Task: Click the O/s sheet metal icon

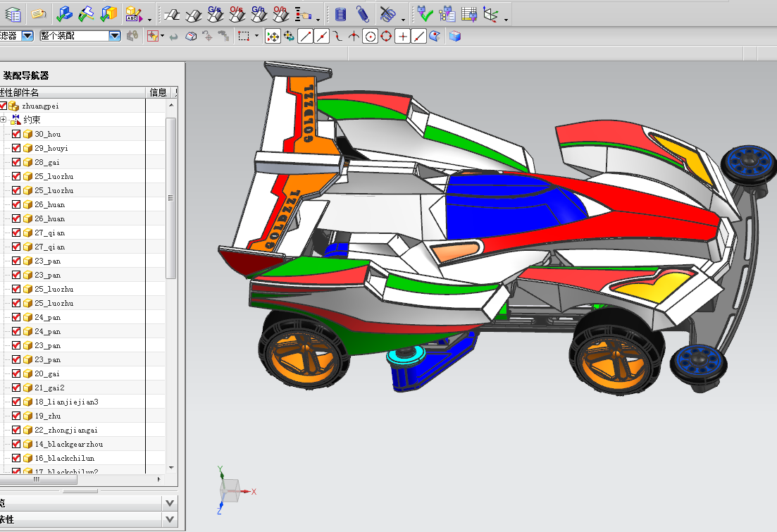Action: point(237,14)
